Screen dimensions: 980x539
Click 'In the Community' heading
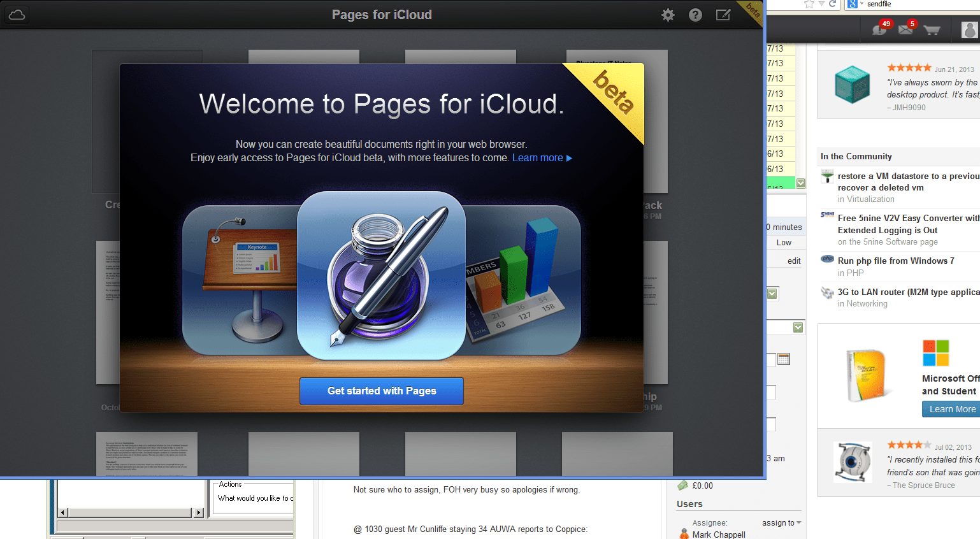tap(856, 156)
